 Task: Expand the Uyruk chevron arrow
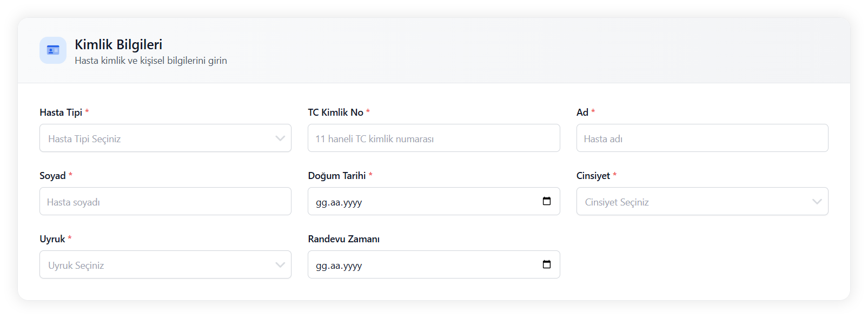pos(280,265)
